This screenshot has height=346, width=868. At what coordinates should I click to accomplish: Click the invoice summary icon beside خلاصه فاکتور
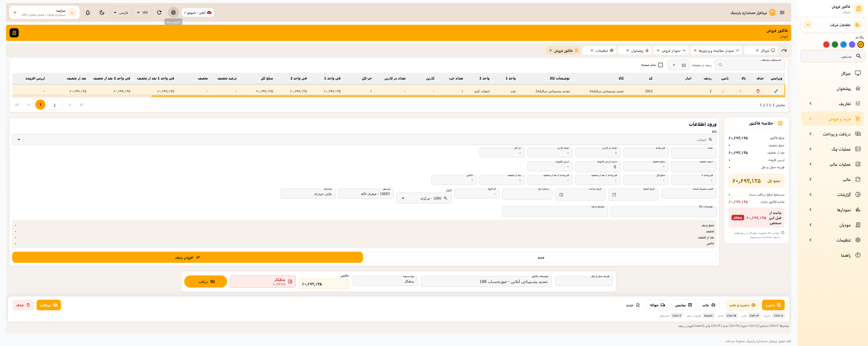pyautogui.click(x=780, y=123)
